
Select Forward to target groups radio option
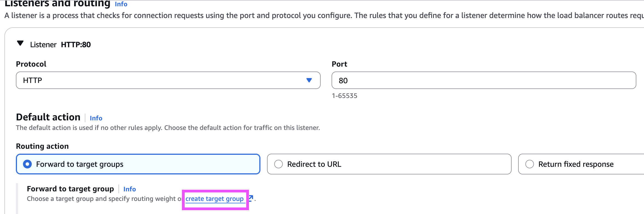click(x=27, y=164)
